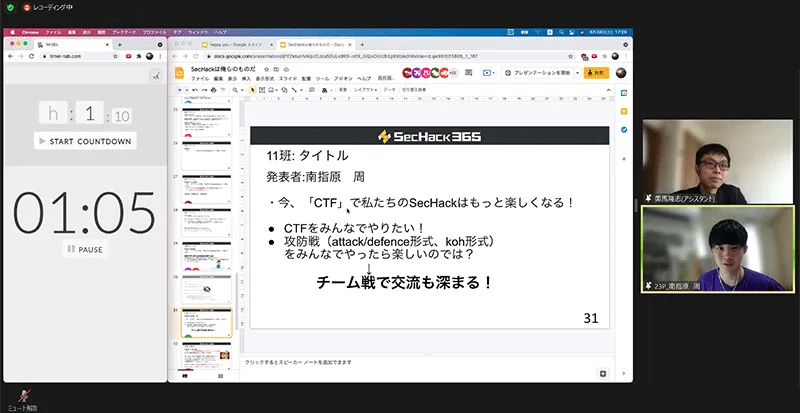This screenshot has height=413, width=800.
Task: Open the zoom level dropdown arrow
Action: [242, 90]
